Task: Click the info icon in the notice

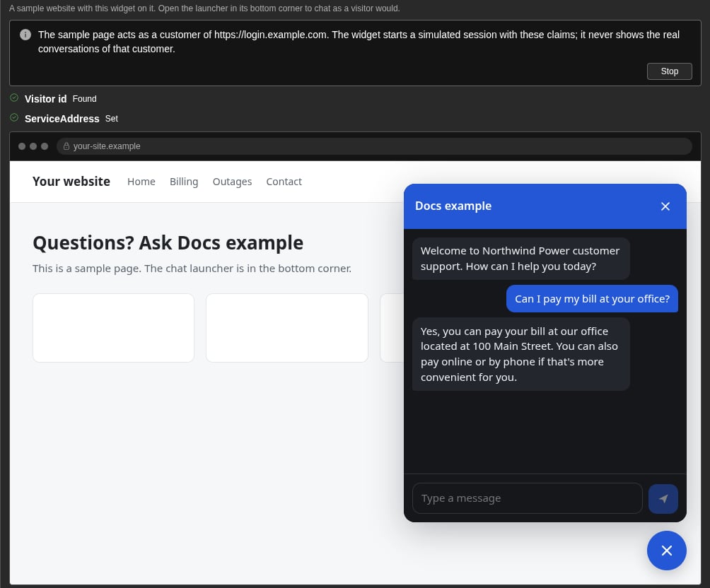Action: click(25, 35)
